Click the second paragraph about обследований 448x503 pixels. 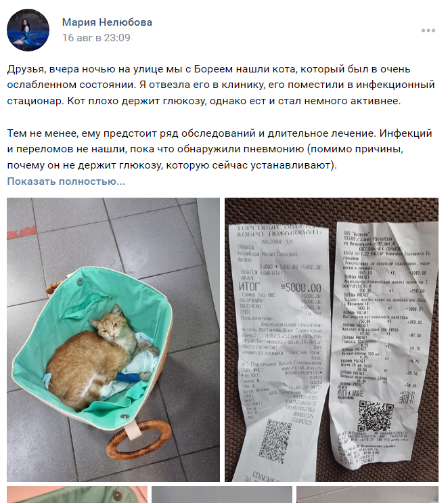[220, 149]
